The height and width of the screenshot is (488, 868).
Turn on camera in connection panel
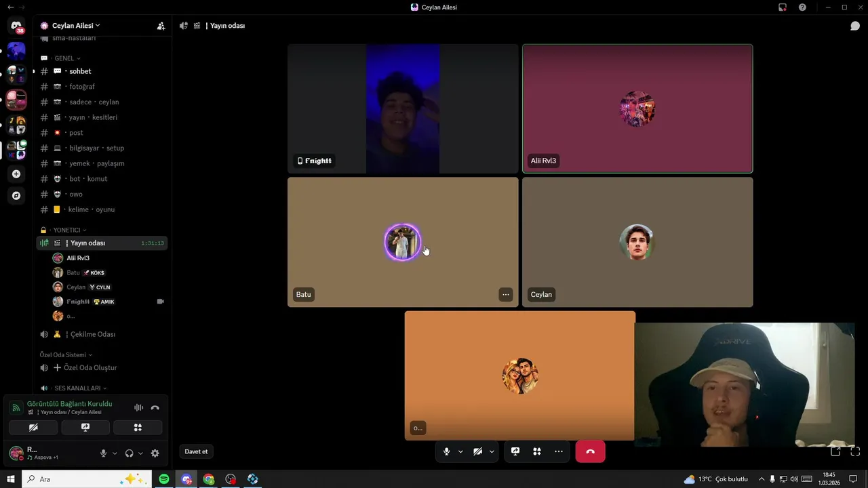coord(33,428)
